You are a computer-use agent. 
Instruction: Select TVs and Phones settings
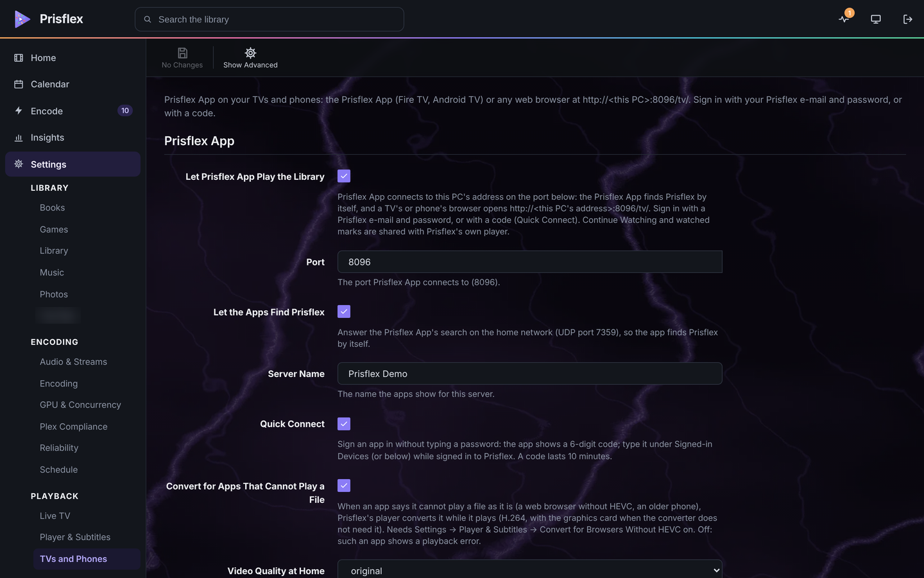[x=87, y=559]
